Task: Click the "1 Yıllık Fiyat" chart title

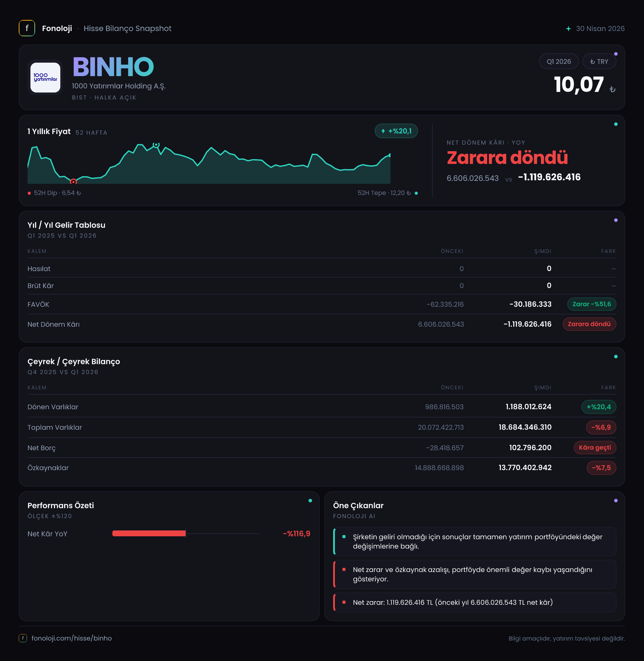Action: tap(49, 131)
